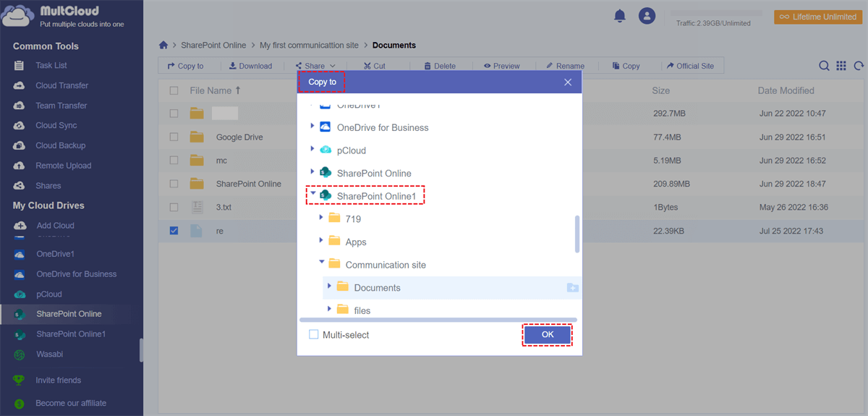868x416 pixels.
Task: Click the Cloud Transfer sidebar icon
Action: (20, 85)
